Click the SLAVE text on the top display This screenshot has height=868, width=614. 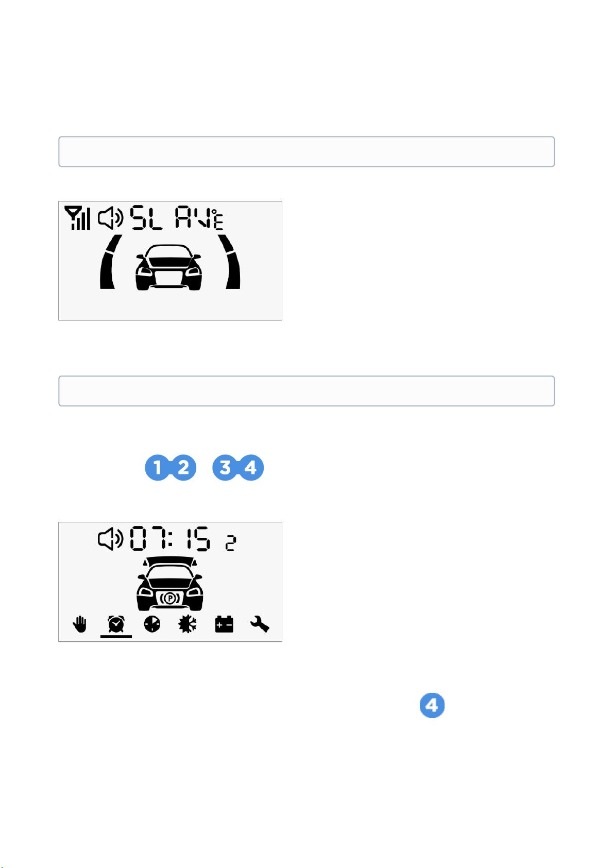[177, 217]
